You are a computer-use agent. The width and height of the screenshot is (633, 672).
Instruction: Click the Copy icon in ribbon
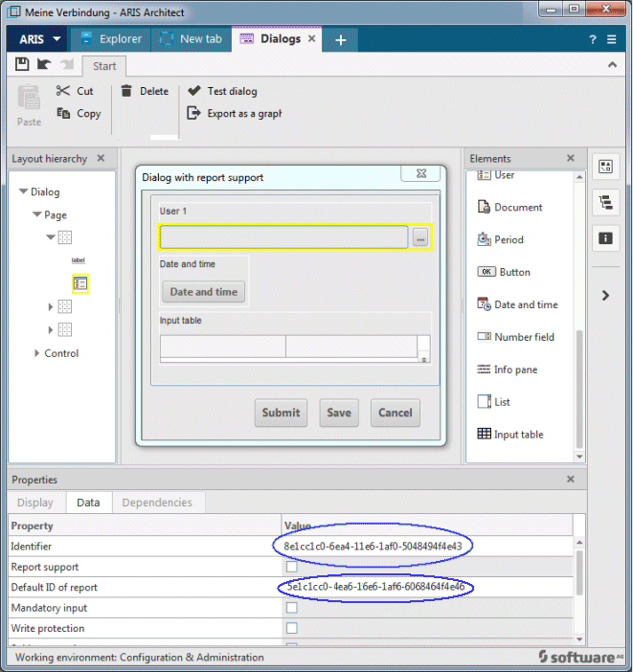coord(63,113)
